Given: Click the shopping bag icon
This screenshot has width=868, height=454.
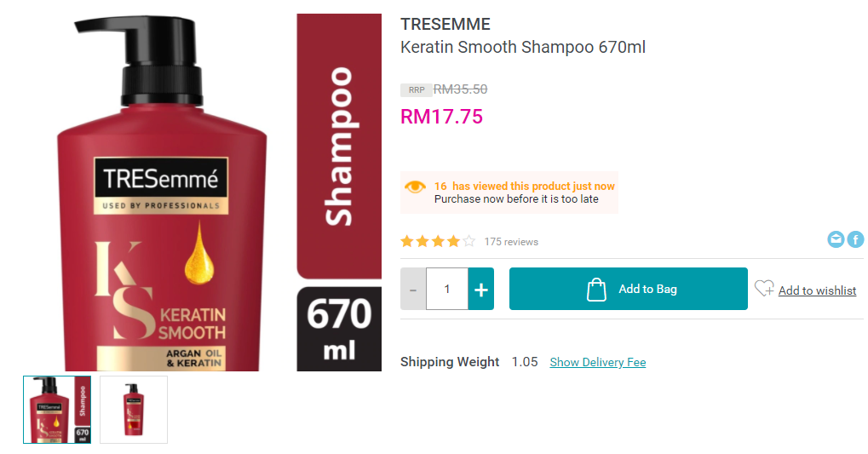Looking at the screenshot, I should coord(596,289).
